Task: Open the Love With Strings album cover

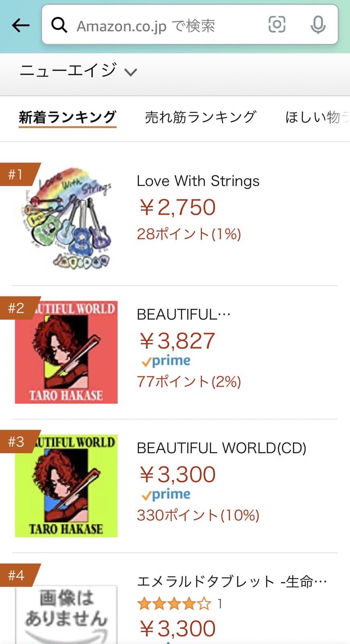Action: click(66, 218)
